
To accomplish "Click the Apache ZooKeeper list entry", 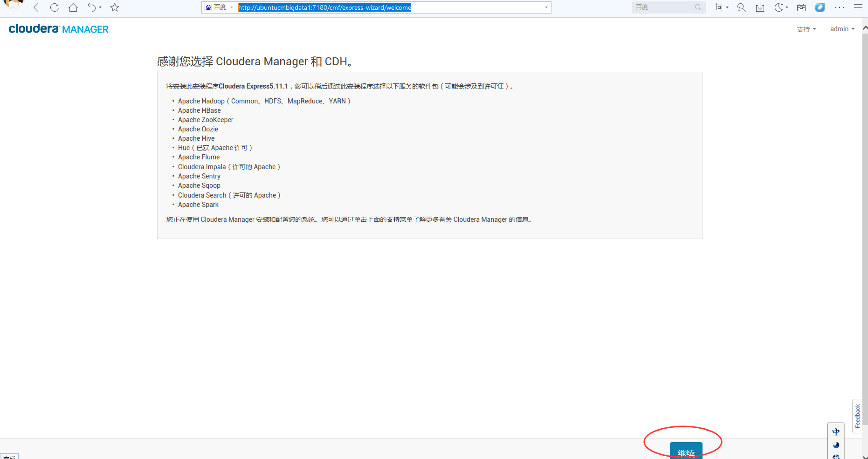I will coord(206,120).
